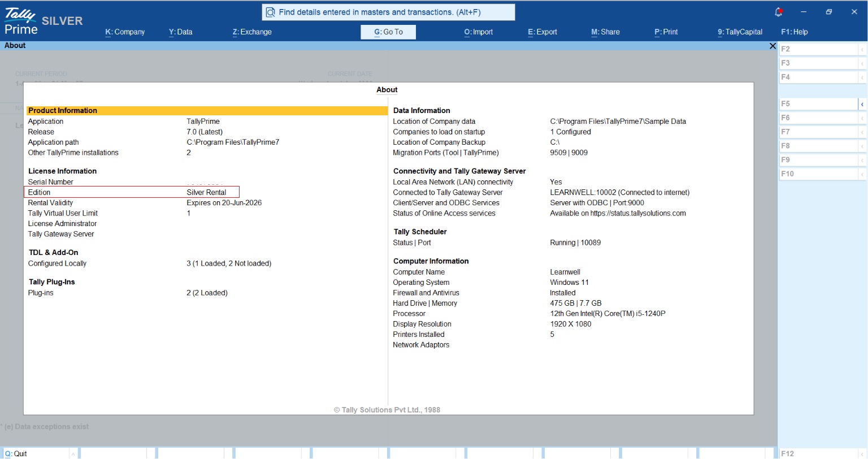This screenshot has width=868, height=459.
Task: Click the Plug-ins value '2 (2 Loaded)'
Action: 207,293
